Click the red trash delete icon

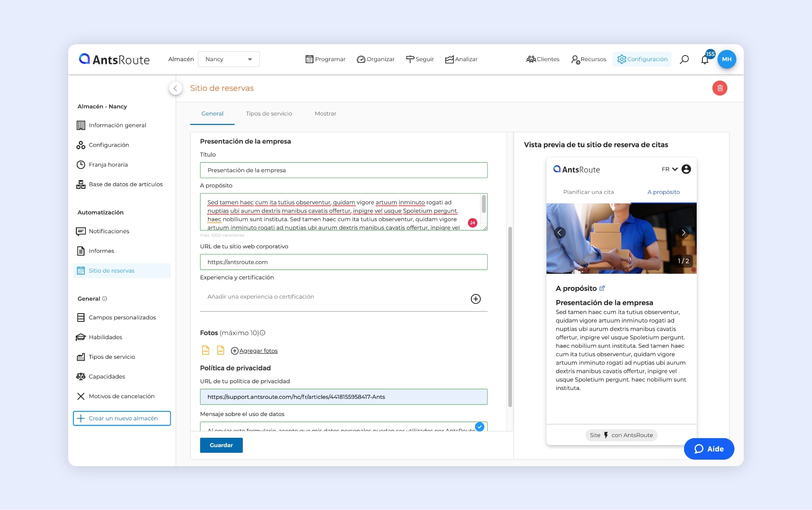[719, 88]
